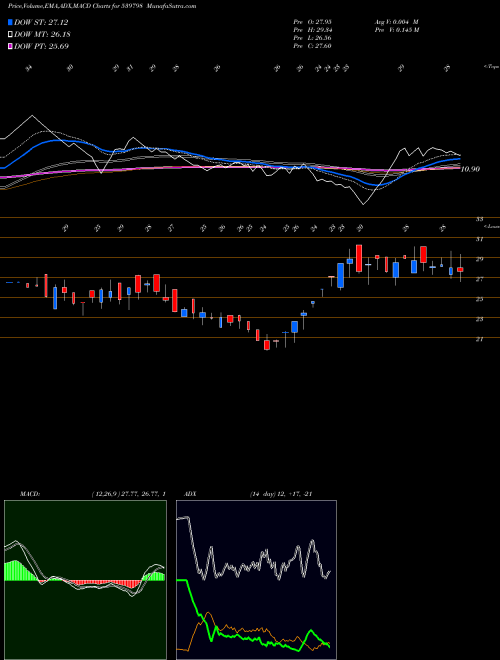The width and height of the screenshot is (500, 660).
Task: Click the 25 price axis label
Action: coord(479,299)
